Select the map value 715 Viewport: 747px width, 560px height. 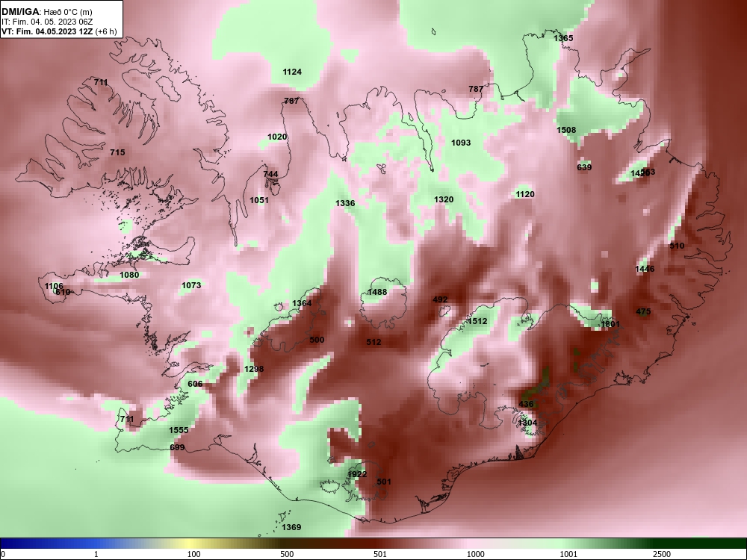tap(118, 152)
